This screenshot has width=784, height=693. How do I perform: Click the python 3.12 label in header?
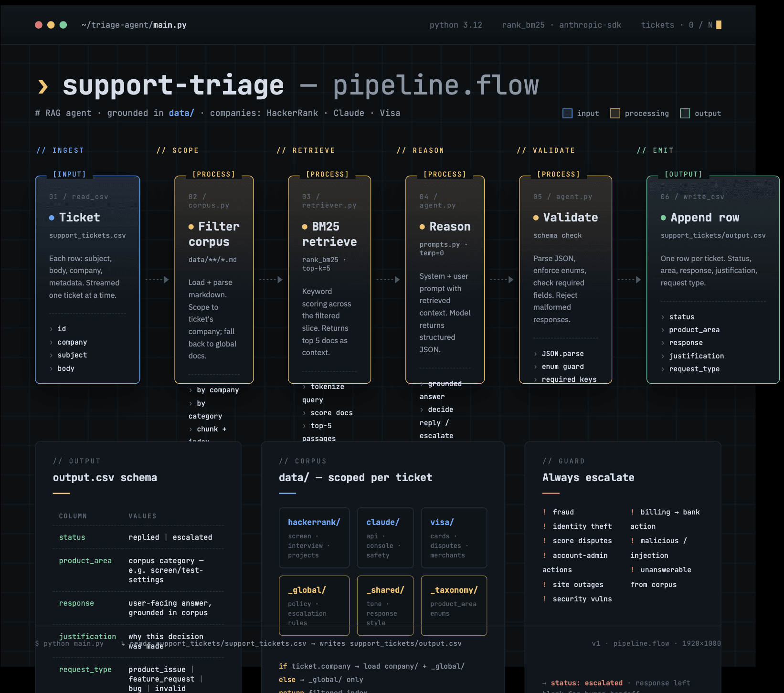pyautogui.click(x=456, y=25)
